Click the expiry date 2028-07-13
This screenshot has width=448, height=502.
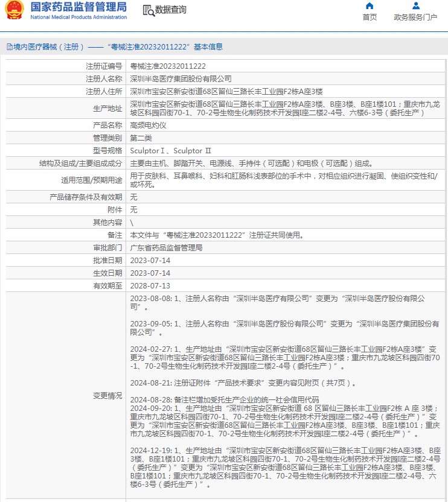click(x=150, y=286)
